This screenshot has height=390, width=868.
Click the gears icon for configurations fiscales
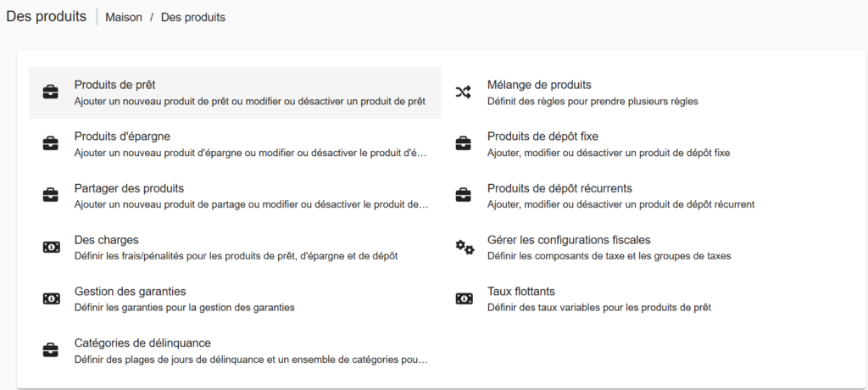(464, 247)
